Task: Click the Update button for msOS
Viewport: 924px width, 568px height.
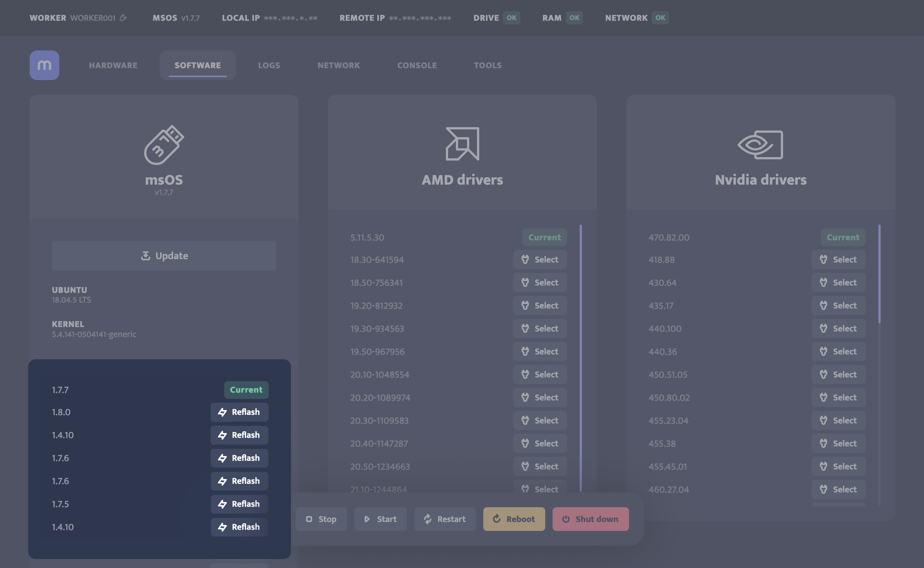Action: [163, 255]
